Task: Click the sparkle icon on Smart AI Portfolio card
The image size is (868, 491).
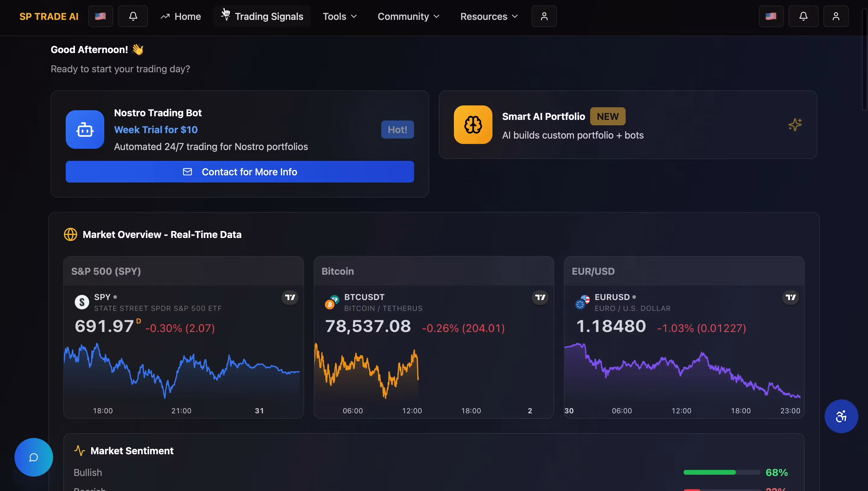Action: click(x=795, y=125)
